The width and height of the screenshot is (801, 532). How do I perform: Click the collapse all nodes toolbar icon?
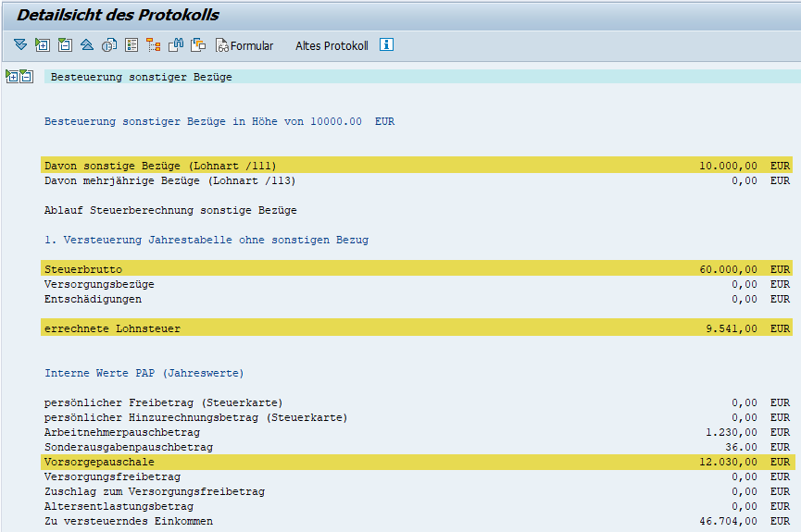(65, 45)
